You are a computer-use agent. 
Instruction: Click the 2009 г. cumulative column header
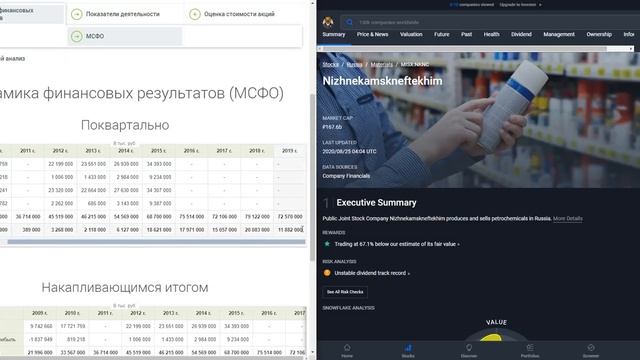tap(40, 313)
